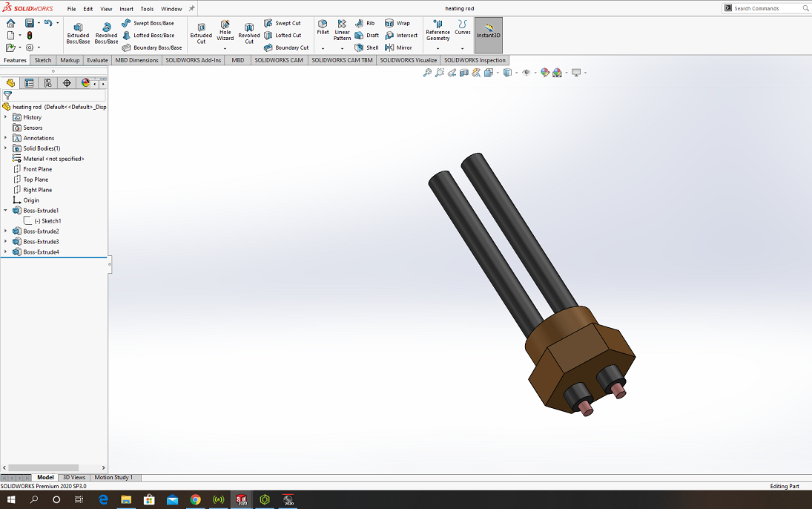Viewport: 812px width, 509px height.
Task: Activate the Extruded Cut tool
Action: (x=201, y=33)
